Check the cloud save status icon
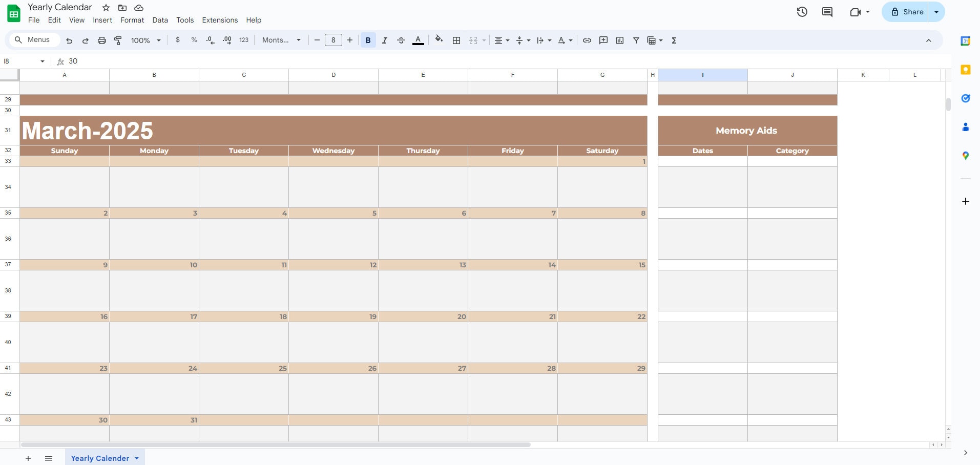The height and width of the screenshot is (465, 980). [139, 8]
